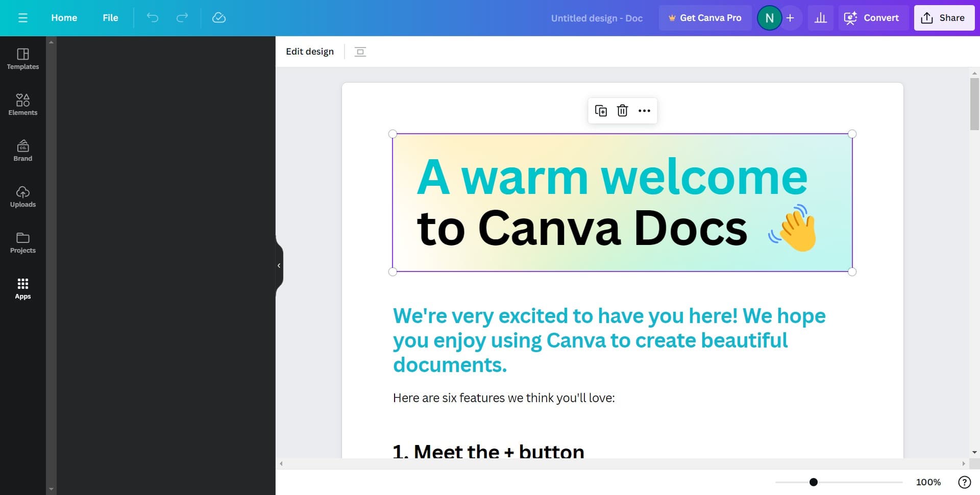Viewport: 980px width, 495px height.
Task: Click the Untitled design title field
Action: [x=596, y=18]
